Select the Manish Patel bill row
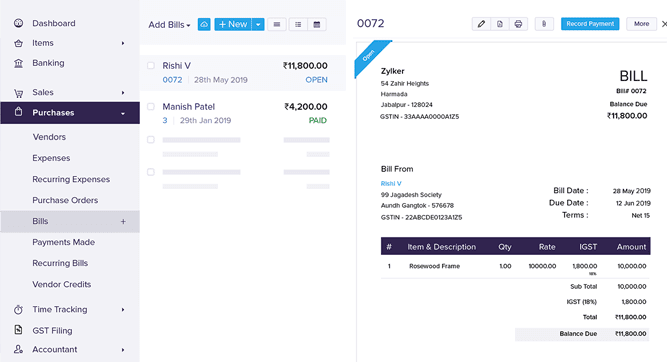Image resolution: width=667 pixels, height=362 pixels. pyautogui.click(x=242, y=113)
